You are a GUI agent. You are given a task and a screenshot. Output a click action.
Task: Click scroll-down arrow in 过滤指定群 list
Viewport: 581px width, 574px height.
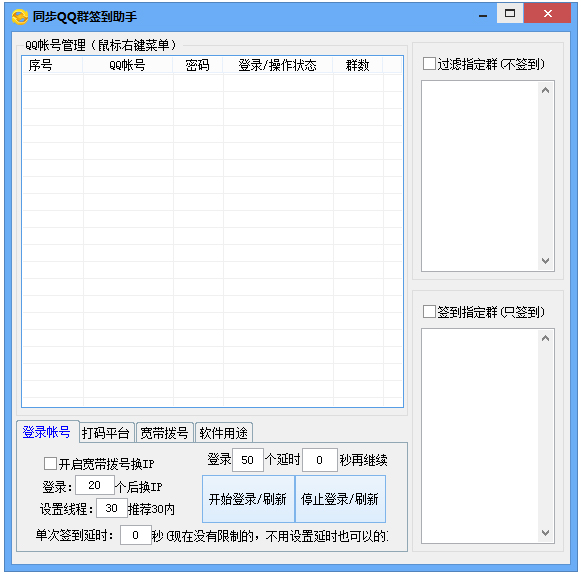545,261
